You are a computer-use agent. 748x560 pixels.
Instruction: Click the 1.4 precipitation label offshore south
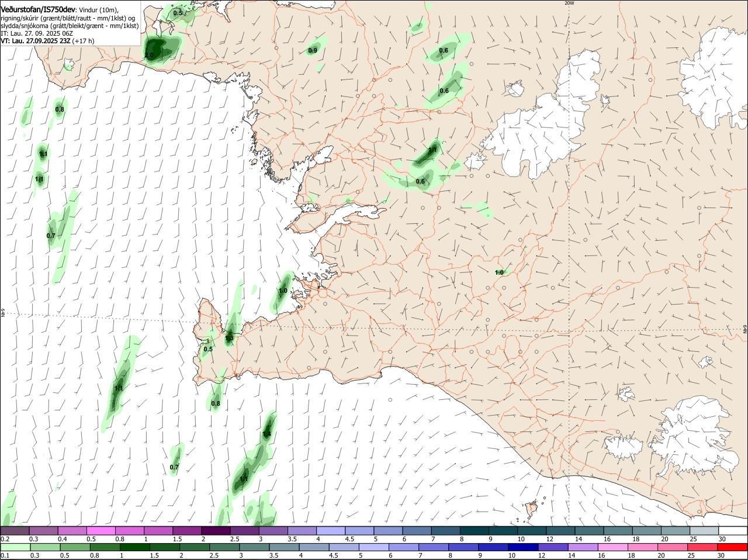266,434
